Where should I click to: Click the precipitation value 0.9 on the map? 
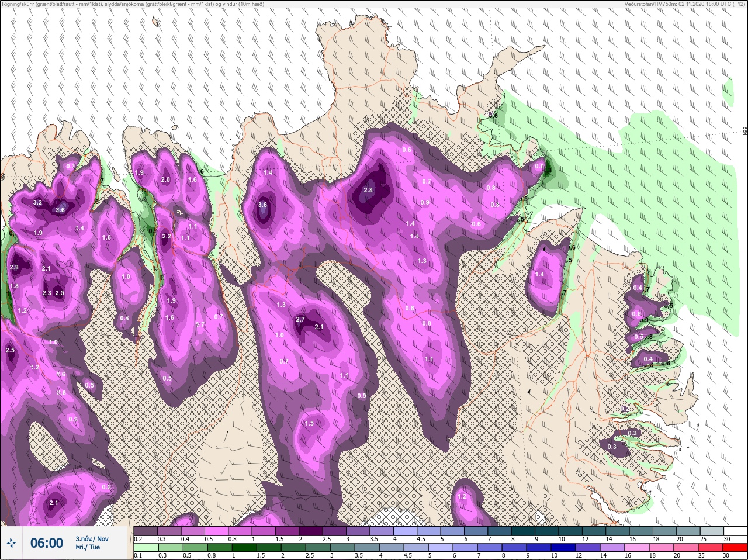coord(425,202)
